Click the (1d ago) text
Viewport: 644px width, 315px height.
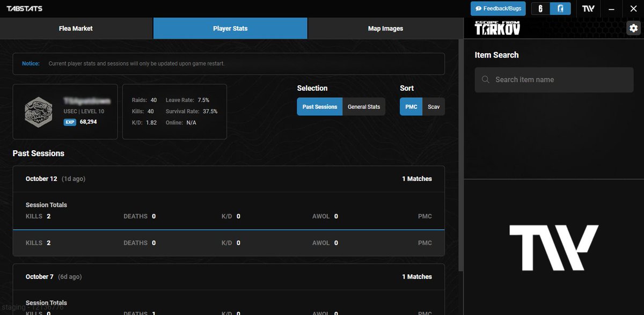click(x=74, y=179)
